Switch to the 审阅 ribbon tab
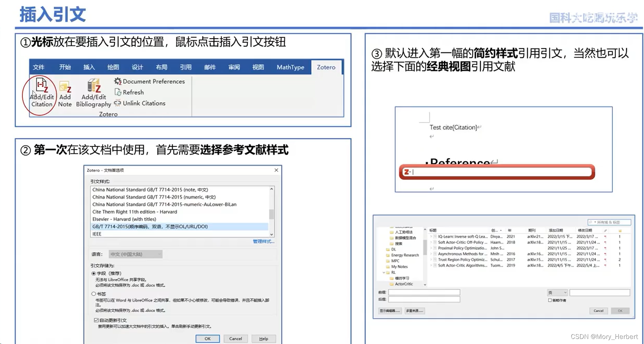This screenshot has width=644, height=344. (234, 67)
